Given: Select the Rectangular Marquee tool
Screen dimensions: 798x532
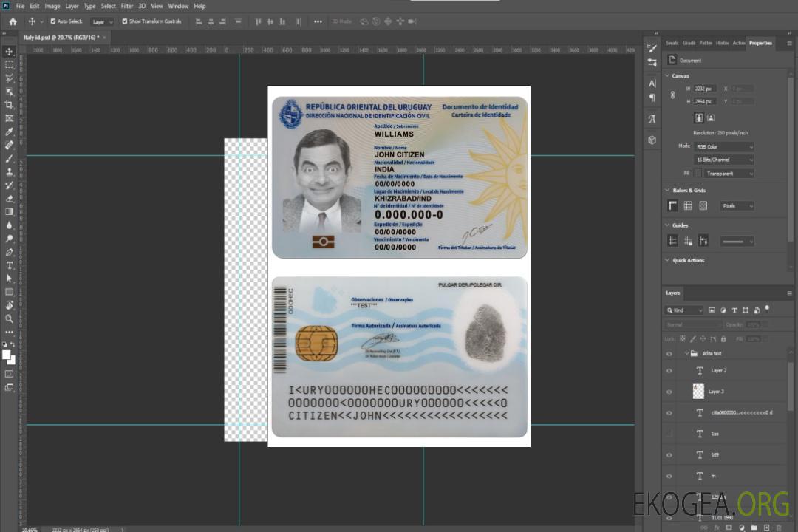Looking at the screenshot, I should tap(9, 64).
